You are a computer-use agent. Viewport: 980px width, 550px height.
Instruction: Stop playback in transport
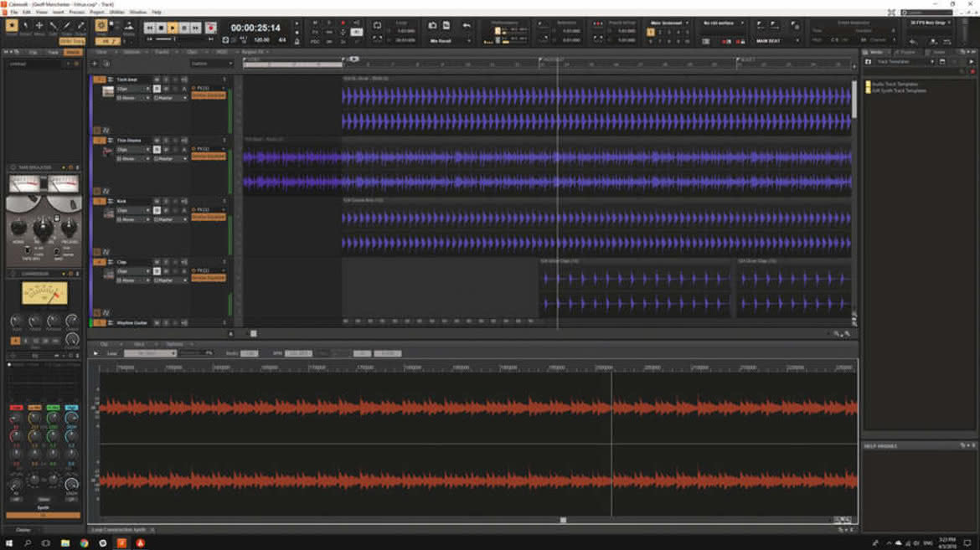coord(162,28)
